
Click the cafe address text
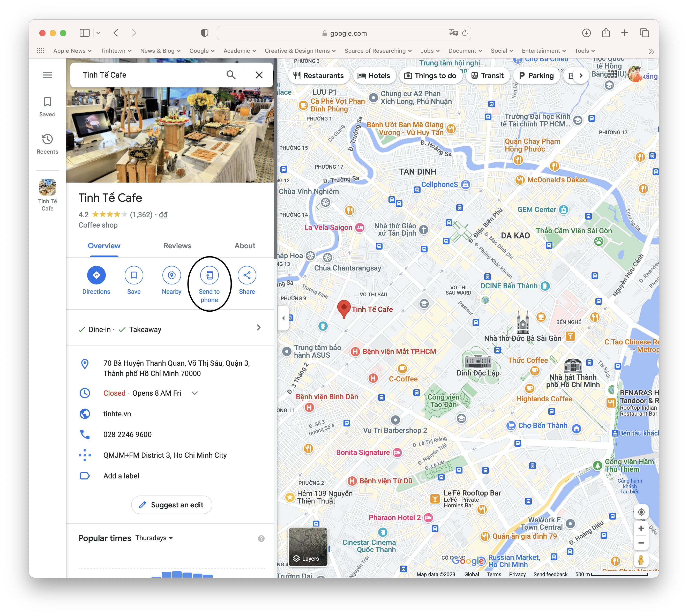(x=176, y=368)
